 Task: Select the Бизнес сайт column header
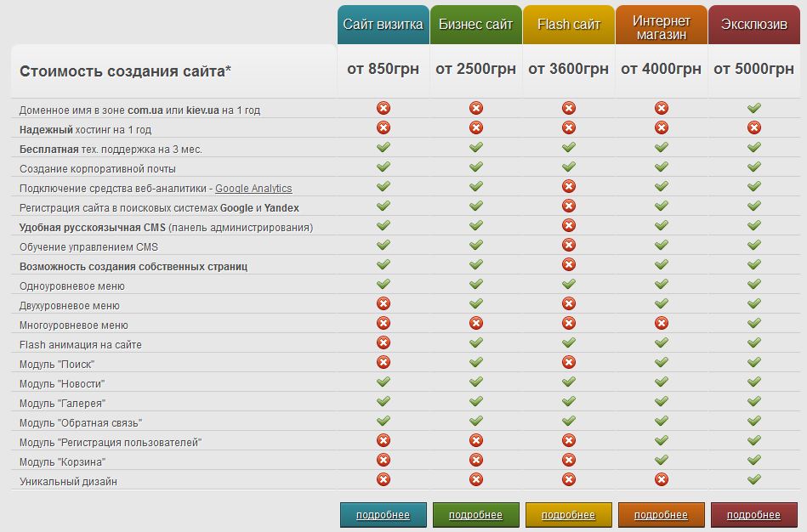(476, 25)
